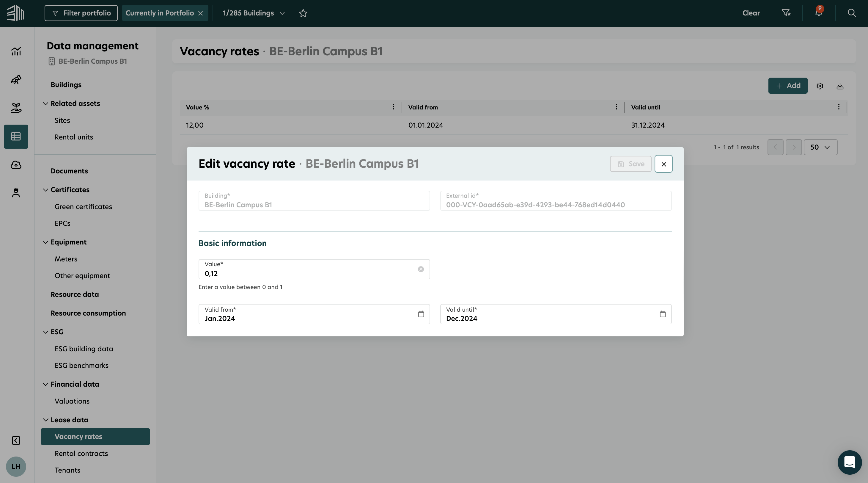Open the Valid from calendar picker
Screen dimensions: 868x483
coord(421,314)
